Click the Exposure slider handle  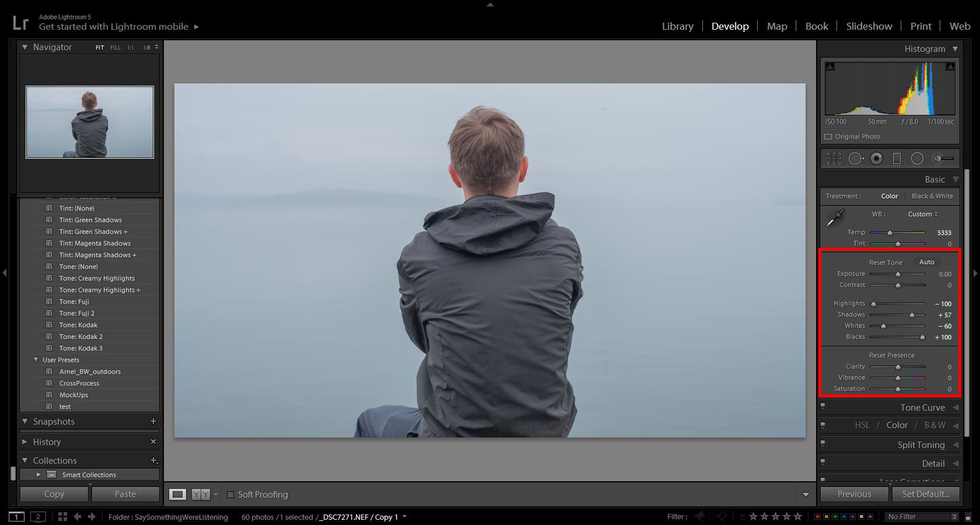(898, 274)
